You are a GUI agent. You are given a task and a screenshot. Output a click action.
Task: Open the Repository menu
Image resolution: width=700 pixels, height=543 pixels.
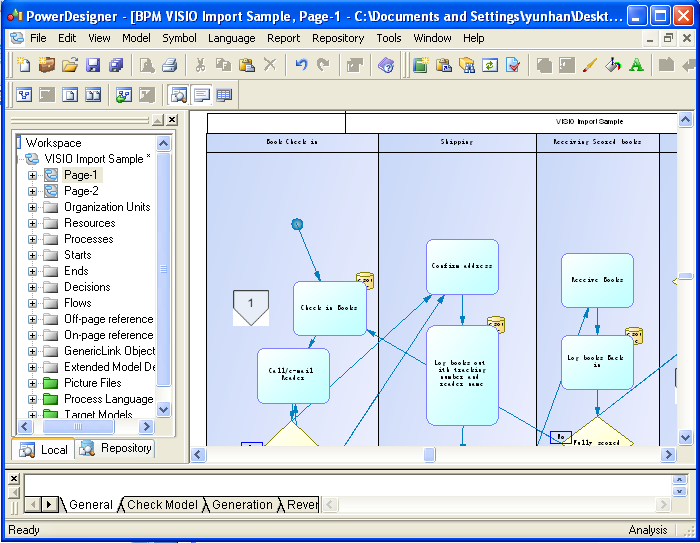point(338,38)
